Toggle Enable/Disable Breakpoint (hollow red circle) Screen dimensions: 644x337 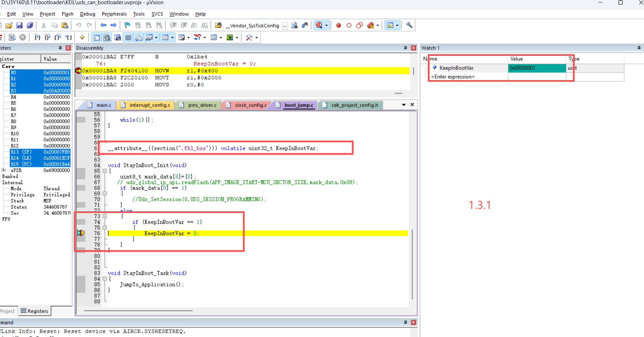coord(349,25)
